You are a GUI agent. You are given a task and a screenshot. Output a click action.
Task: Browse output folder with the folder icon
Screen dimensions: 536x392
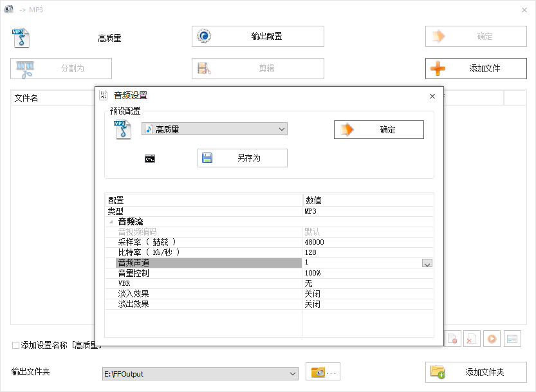pyautogui.click(x=322, y=372)
